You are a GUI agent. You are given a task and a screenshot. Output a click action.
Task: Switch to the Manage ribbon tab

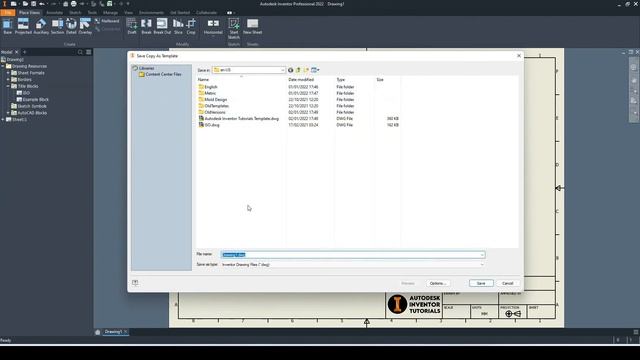[110, 13]
